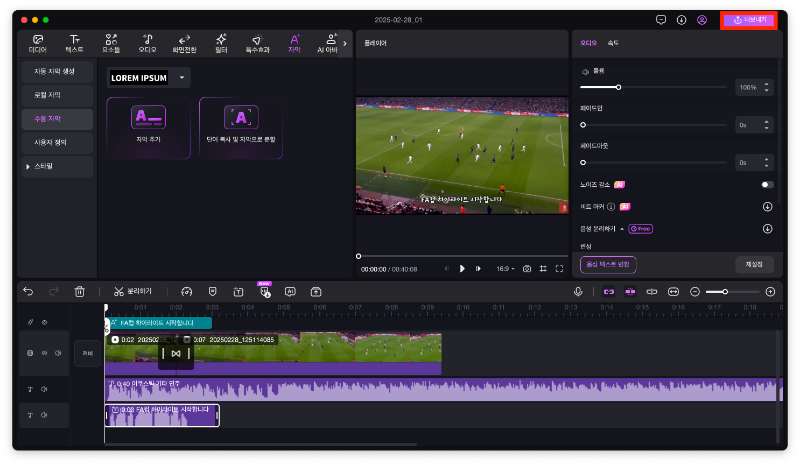Open the Media (미디어) library tab
Viewport: 800px width, 465px height.
tap(37, 43)
